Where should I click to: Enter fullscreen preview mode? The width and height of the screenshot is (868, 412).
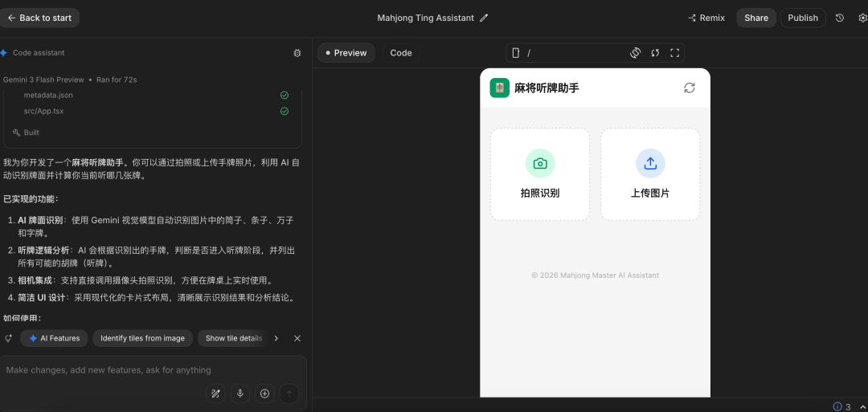pos(675,53)
